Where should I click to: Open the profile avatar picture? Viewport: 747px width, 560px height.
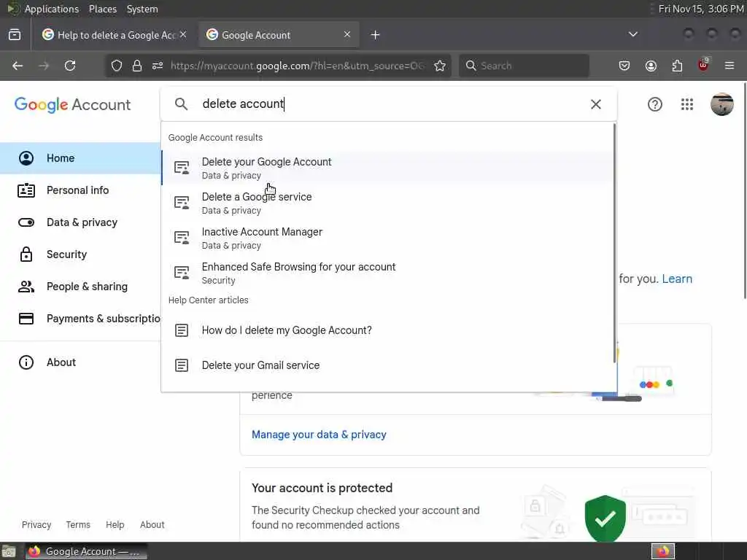coord(722,104)
